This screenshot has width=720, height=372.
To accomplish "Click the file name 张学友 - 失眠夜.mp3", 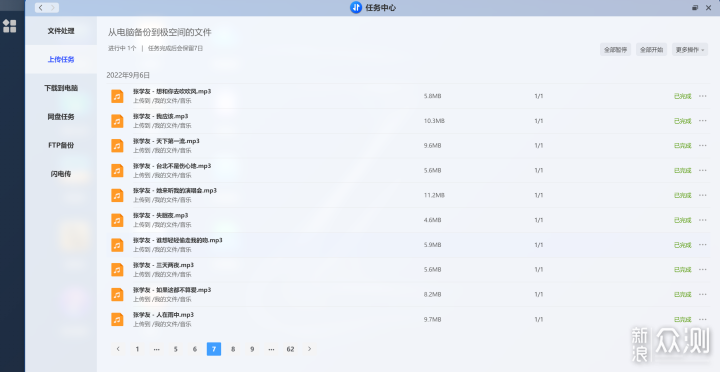I will point(161,215).
